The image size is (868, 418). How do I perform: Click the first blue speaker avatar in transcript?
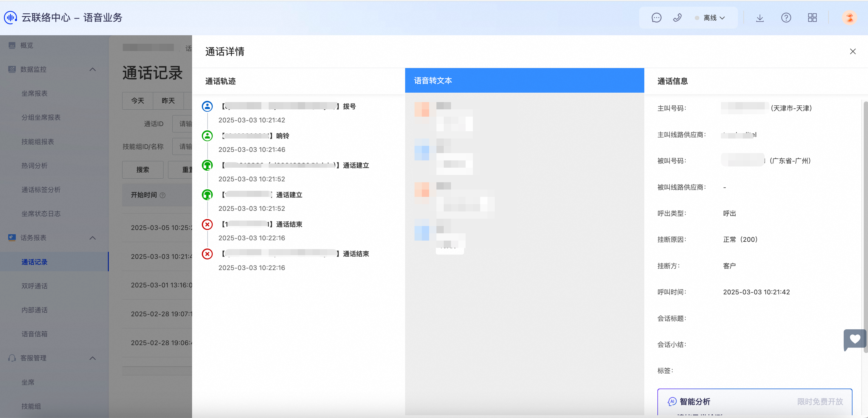click(x=422, y=153)
